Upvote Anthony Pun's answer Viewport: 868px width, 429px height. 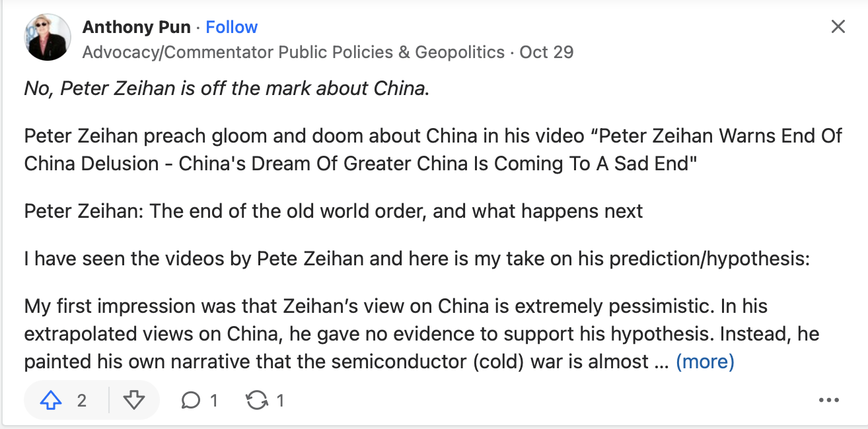point(52,400)
